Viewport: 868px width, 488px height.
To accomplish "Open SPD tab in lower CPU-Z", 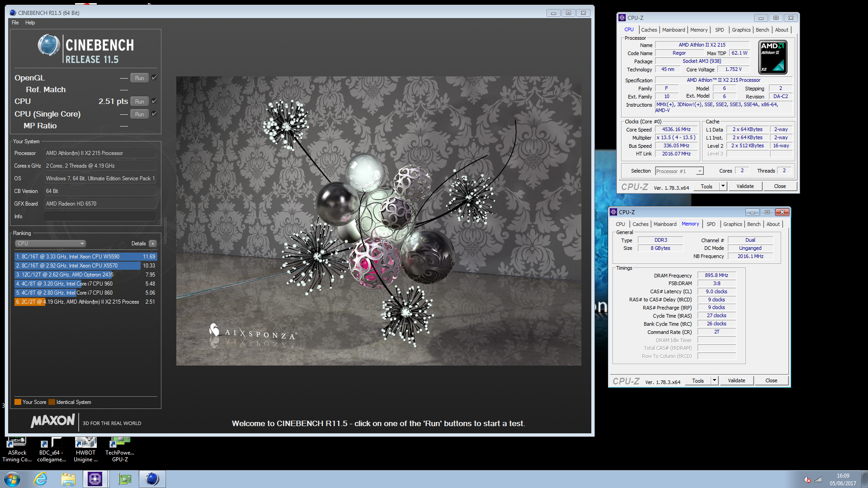I will click(x=711, y=224).
